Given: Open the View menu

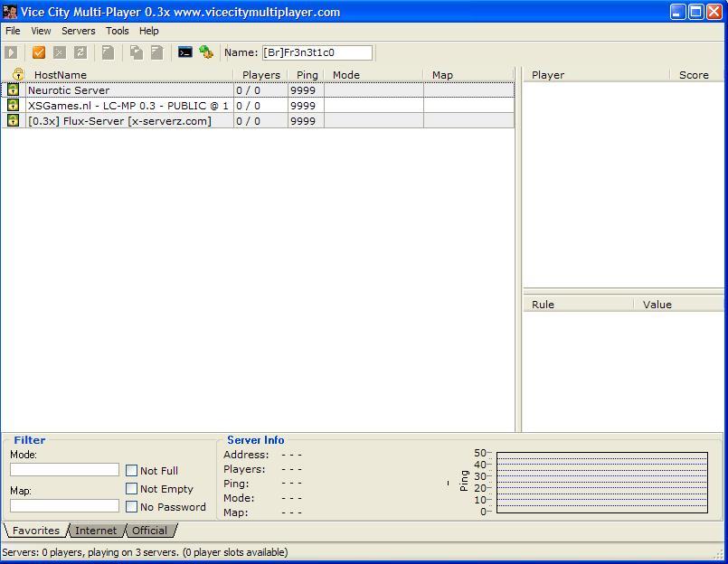Looking at the screenshot, I should point(41,31).
